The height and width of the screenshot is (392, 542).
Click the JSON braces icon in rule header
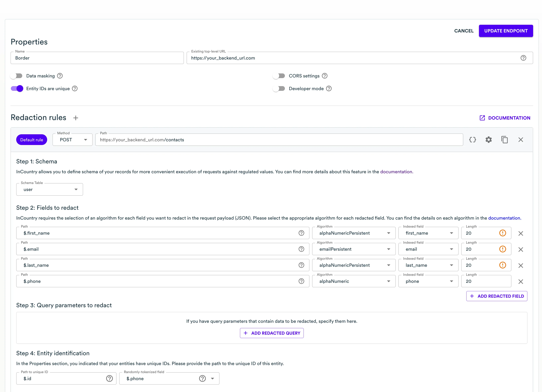click(x=472, y=140)
